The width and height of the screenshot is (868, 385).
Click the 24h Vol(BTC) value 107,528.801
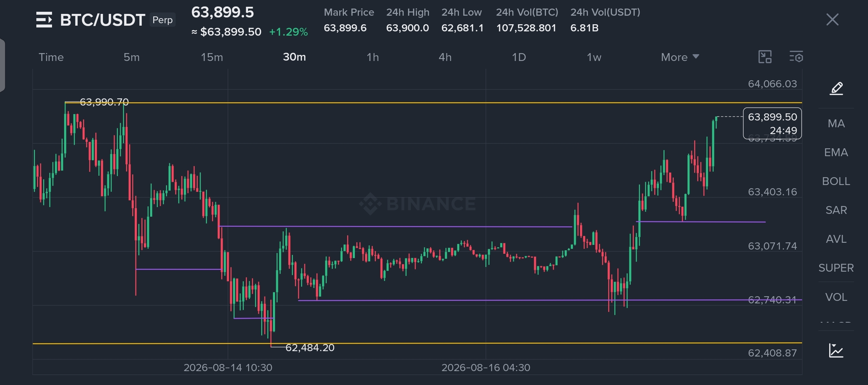coord(526,28)
